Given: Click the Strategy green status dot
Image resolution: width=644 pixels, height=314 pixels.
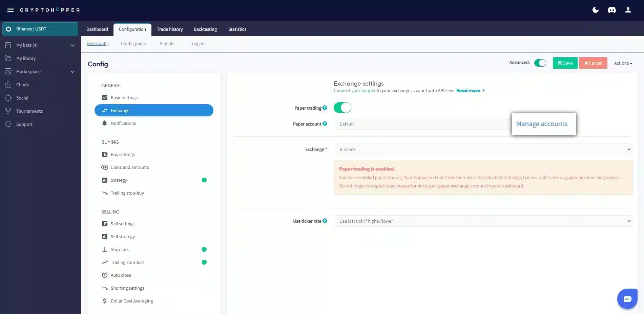Looking at the screenshot, I should tap(204, 180).
